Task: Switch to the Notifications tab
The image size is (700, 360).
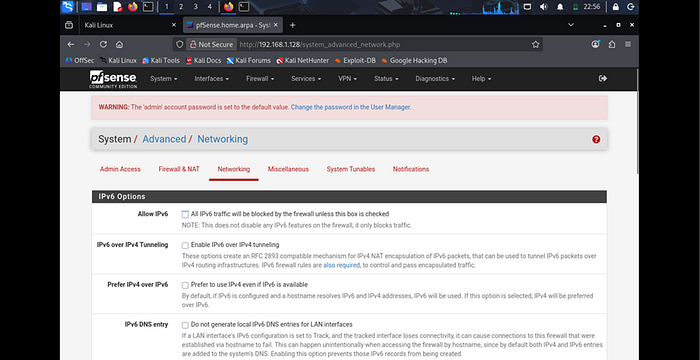Action: (411, 169)
